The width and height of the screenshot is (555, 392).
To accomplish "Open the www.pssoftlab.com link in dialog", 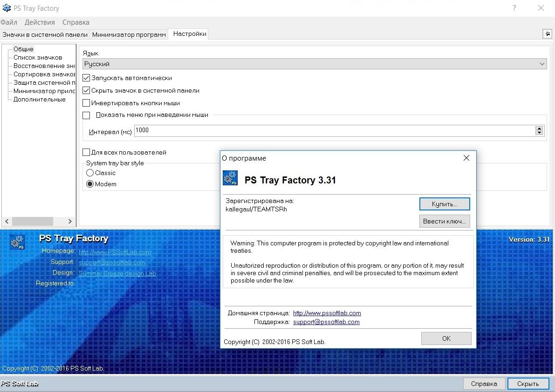I will [x=327, y=313].
